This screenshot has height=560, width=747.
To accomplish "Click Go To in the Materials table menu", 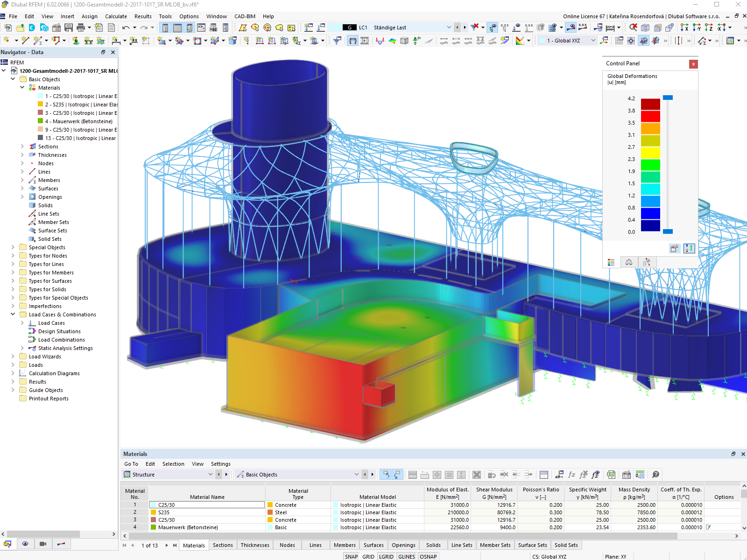I will (x=131, y=463).
